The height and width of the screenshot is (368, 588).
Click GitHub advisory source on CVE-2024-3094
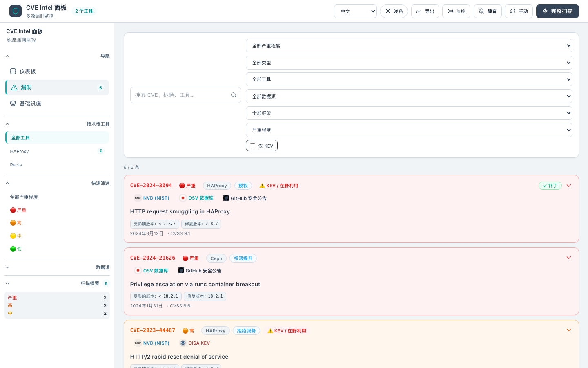click(x=245, y=198)
